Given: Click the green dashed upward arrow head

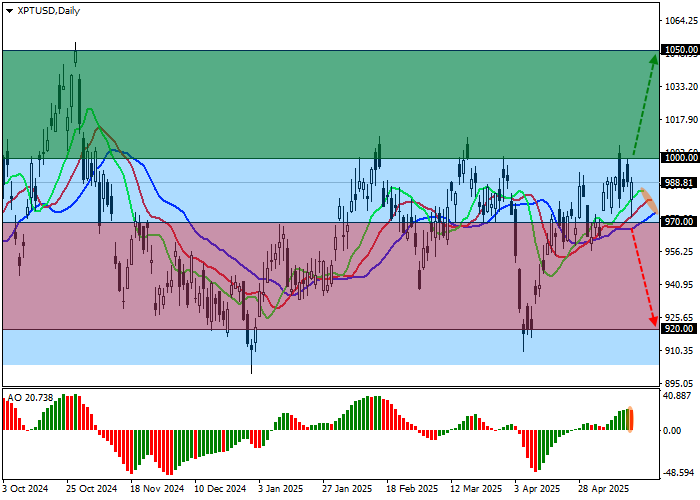Looking at the screenshot, I should tap(653, 60).
